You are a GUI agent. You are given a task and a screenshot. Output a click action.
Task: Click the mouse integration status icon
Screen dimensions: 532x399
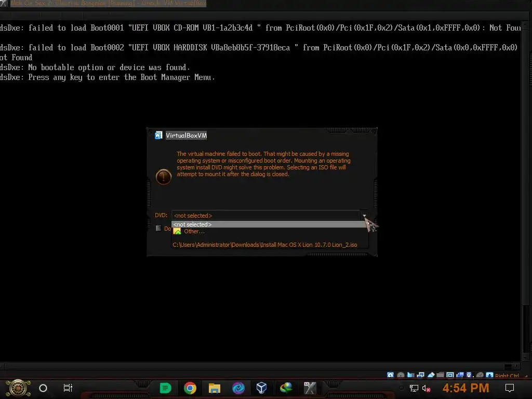pyautogui.click(x=480, y=375)
